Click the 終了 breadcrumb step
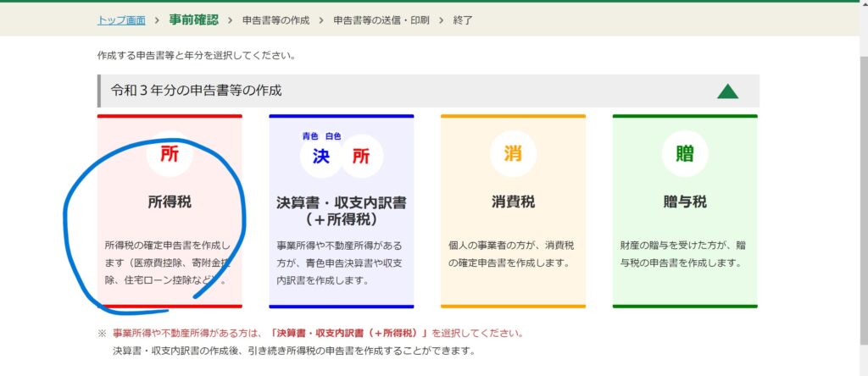 pos(463,20)
